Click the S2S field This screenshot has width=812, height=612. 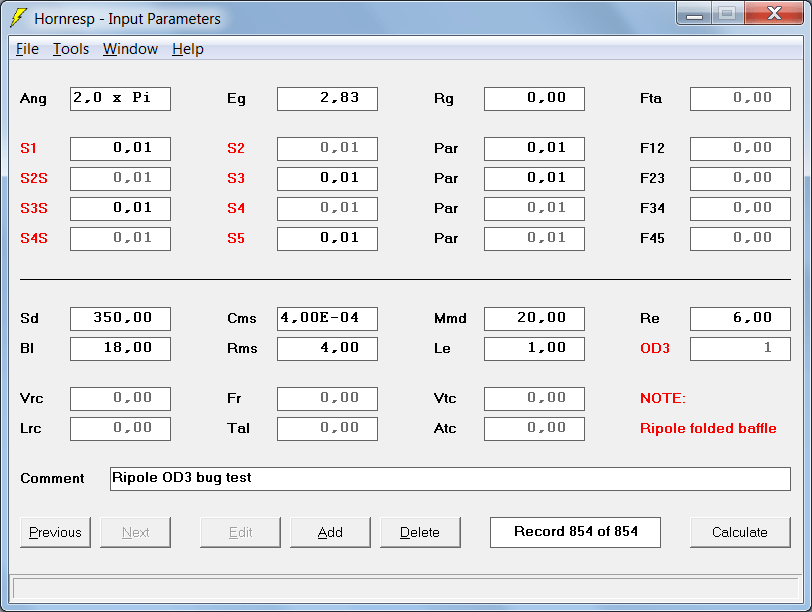click(120, 179)
